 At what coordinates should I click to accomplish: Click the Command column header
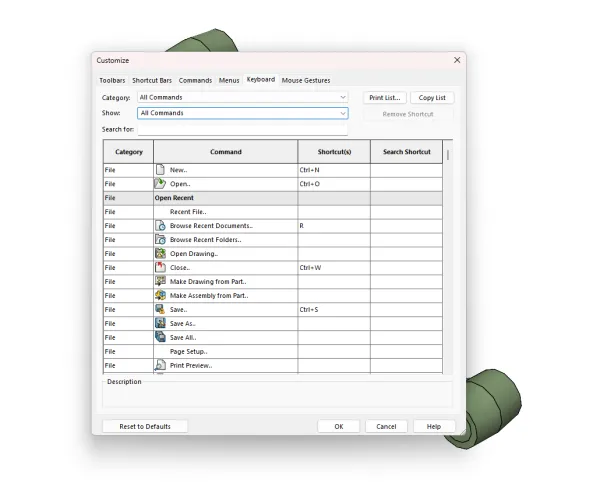click(226, 152)
